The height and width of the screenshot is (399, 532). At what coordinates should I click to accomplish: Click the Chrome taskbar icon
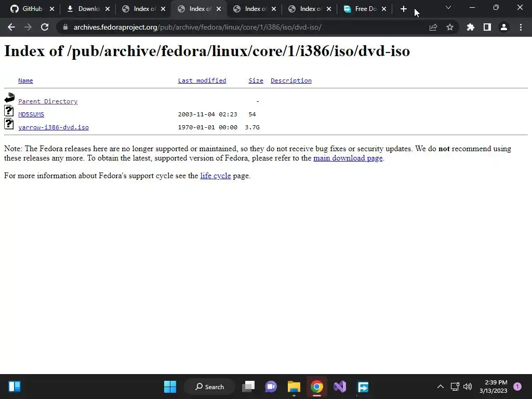[317, 387]
